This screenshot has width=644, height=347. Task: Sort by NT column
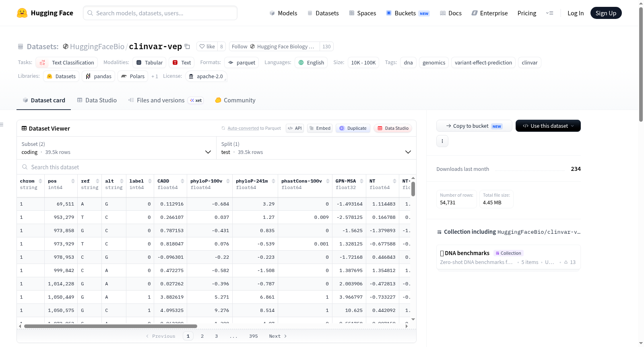click(x=394, y=181)
